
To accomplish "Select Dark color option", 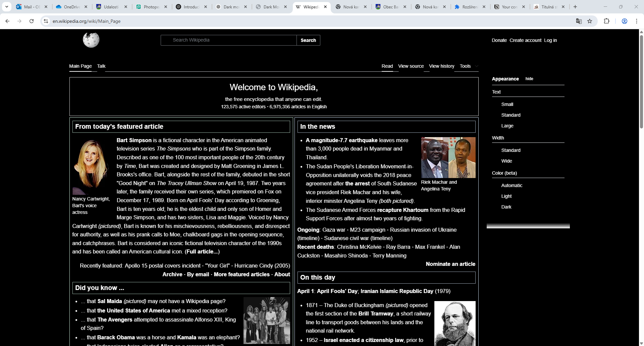I will click(x=506, y=207).
